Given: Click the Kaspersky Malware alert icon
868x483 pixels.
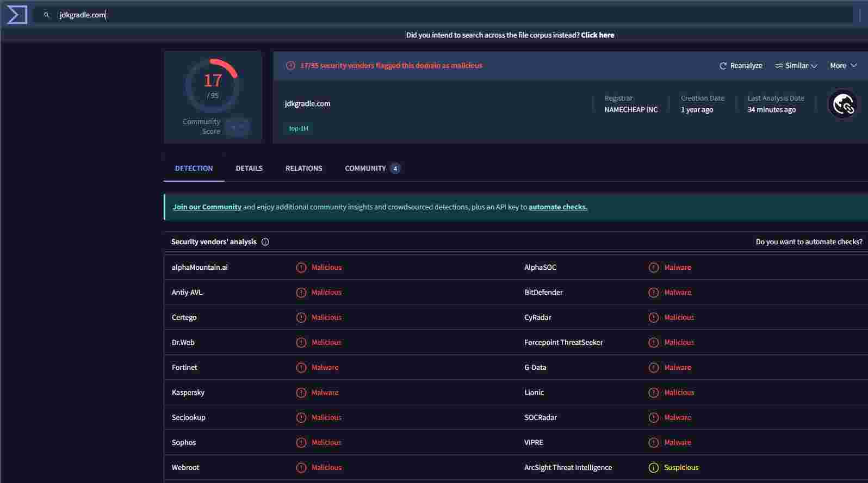Looking at the screenshot, I should coord(301,393).
